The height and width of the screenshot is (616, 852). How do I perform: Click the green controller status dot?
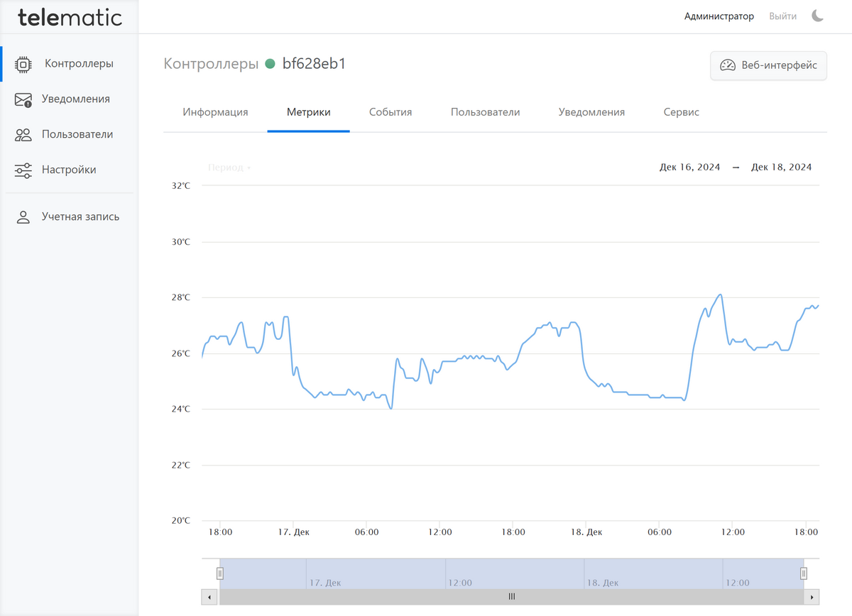click(x=270, y=64)
